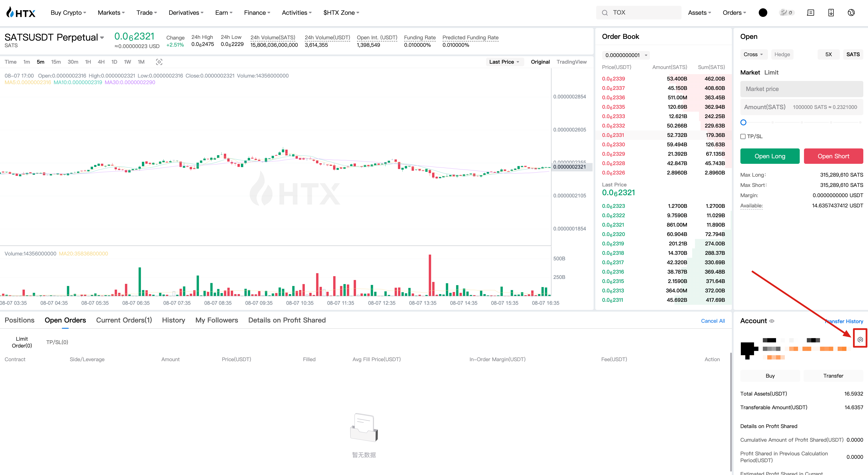Switch to Positions tab
868x475 pixels.
pos(20,320)
